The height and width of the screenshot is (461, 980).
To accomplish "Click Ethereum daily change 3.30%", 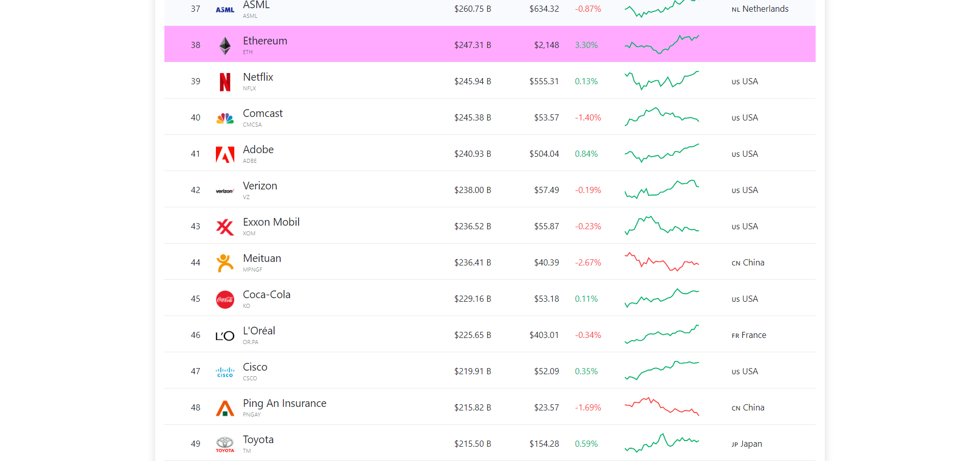I will (586, 45).
